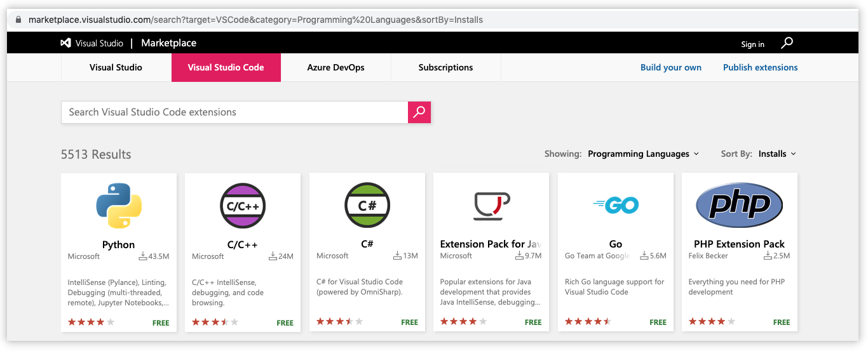Click the Rich Go language support description

614,287
